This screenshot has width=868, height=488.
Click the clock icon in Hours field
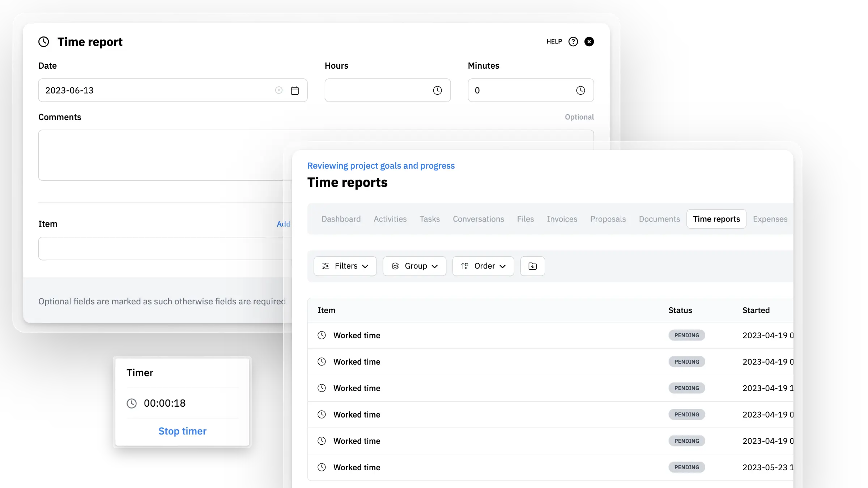coord(437,90)
